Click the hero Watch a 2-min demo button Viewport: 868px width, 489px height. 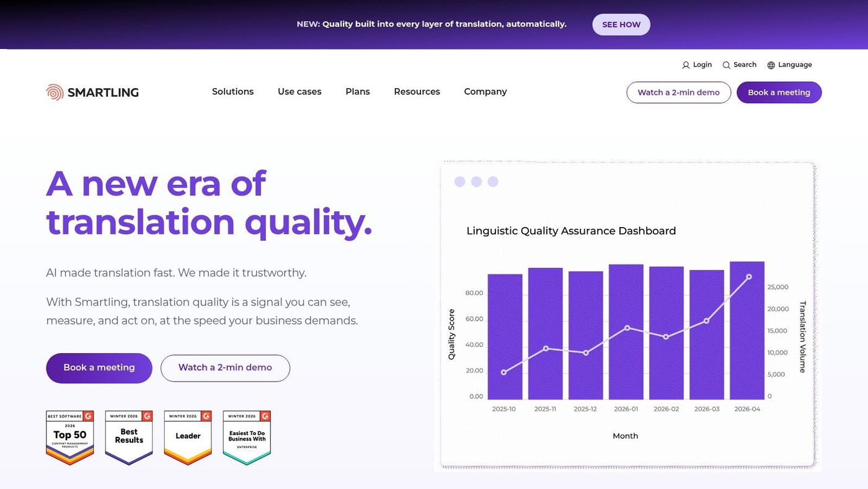pos(225,368)
